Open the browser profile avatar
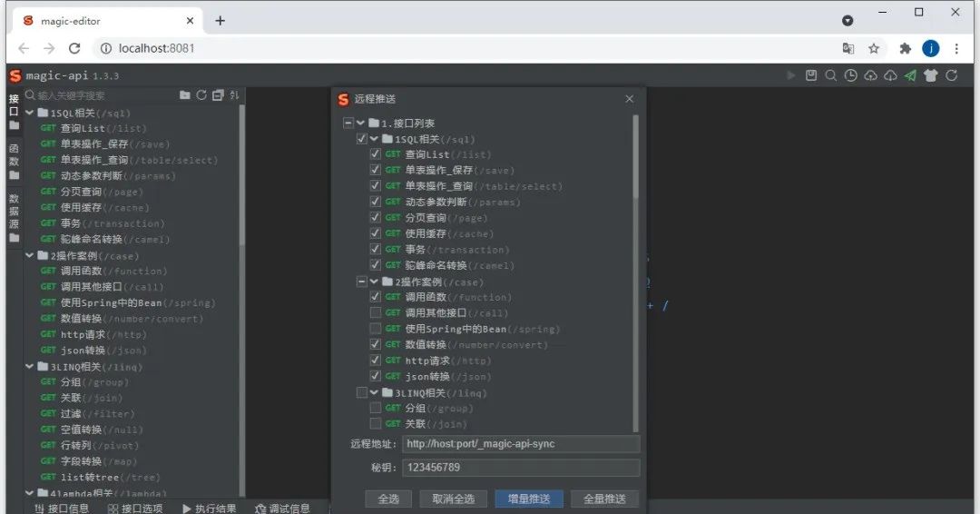Viewport: 980px width, 514px height. tap(931, 48)
